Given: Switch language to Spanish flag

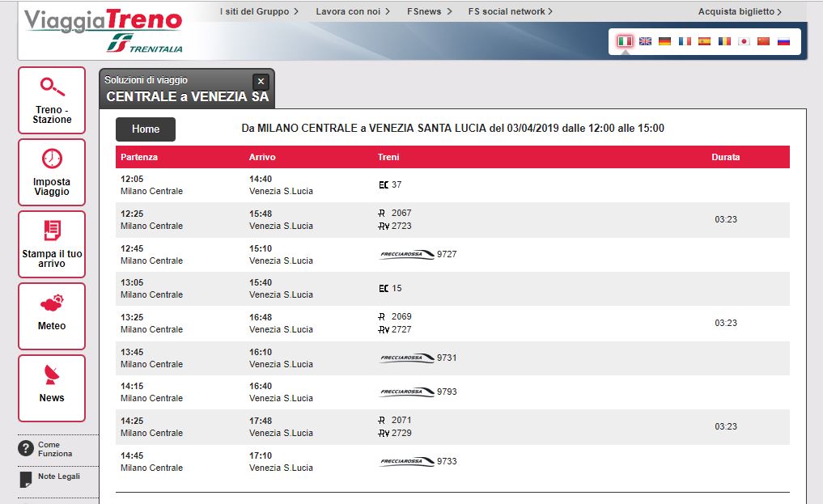Looking at the screenshot, I should [704, 41].
